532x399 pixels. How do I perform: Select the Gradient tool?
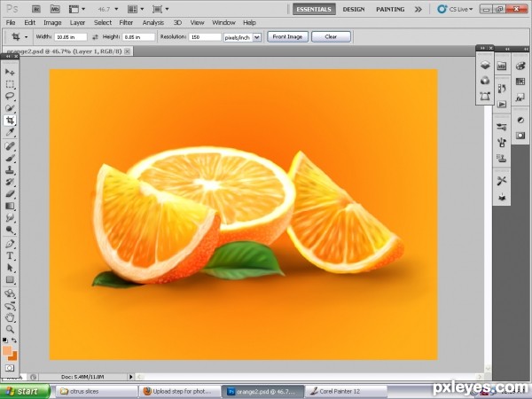point(10,206)
